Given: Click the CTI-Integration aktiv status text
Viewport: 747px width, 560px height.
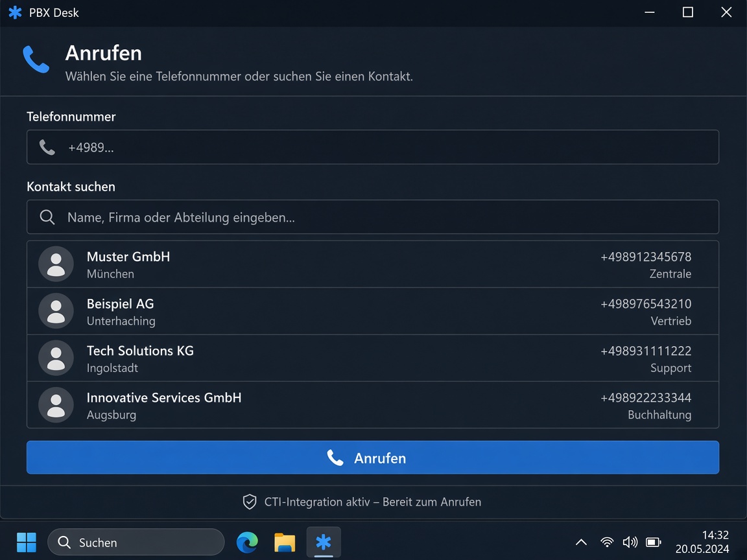Looking at the screenshot, I should (373, 502).
